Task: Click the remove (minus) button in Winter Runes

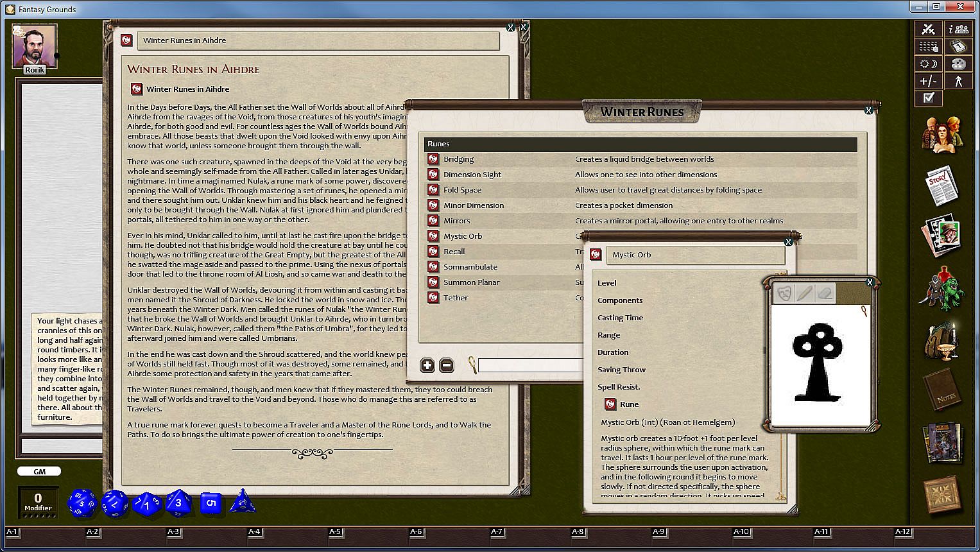Action: coord(447,365)
